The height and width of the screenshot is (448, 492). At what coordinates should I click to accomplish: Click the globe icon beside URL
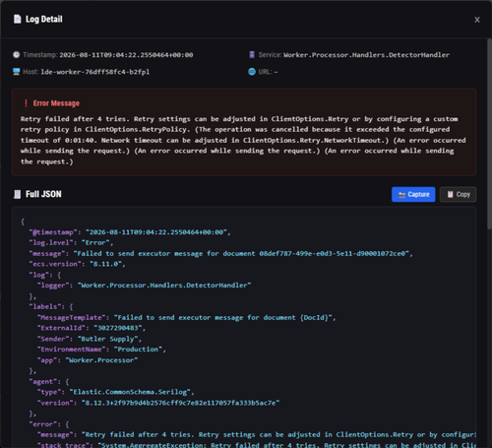(252, 72)
